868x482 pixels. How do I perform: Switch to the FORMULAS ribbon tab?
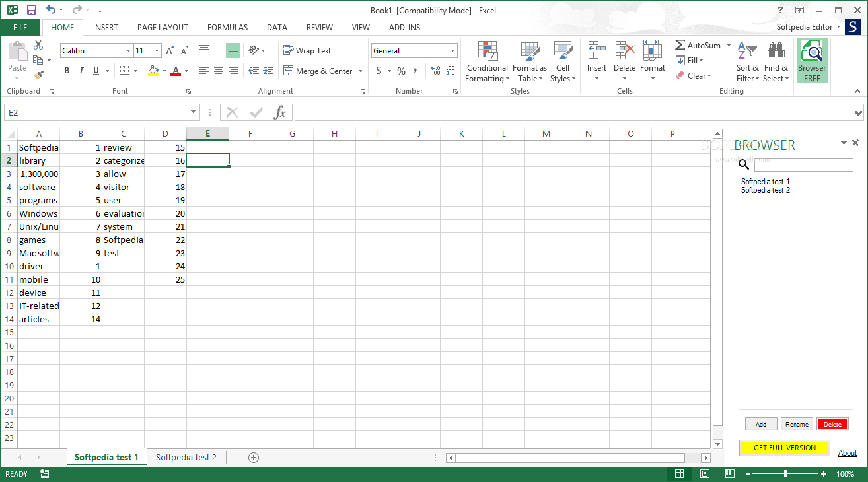[x=228, y=28]
